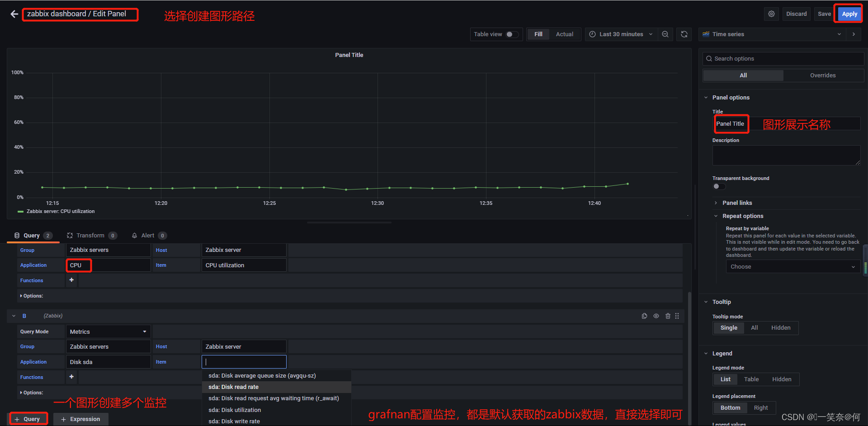Click the Save button

pos(824,14)
